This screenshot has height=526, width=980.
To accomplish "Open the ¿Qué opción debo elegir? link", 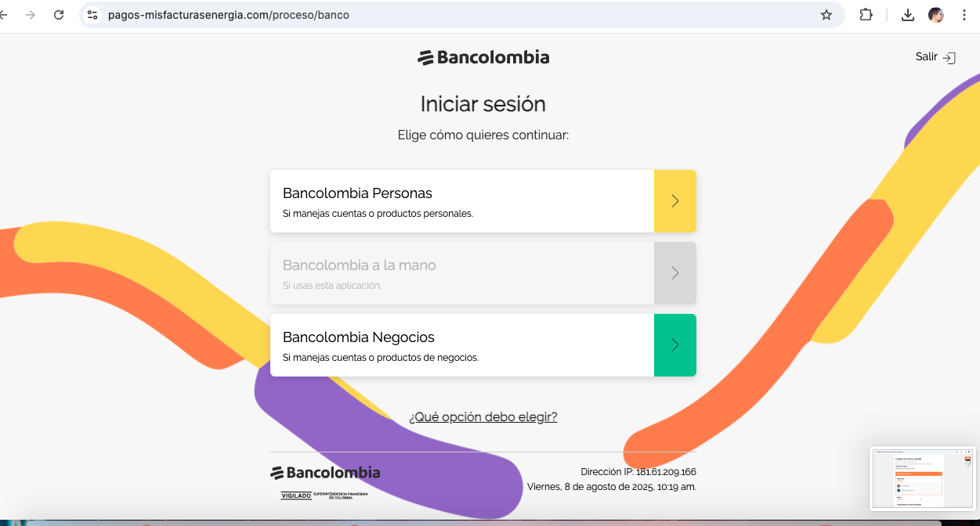I will [483, 417].
